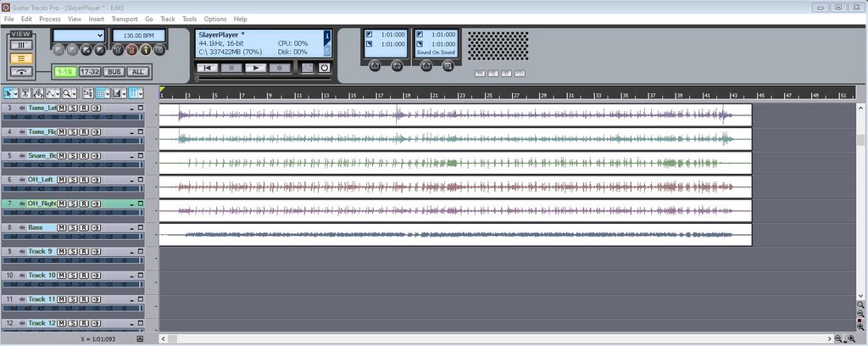This screenshot has width=868, height=346.
Task: Open the grid display options dropdown arrow
Action: coord(108,93)
